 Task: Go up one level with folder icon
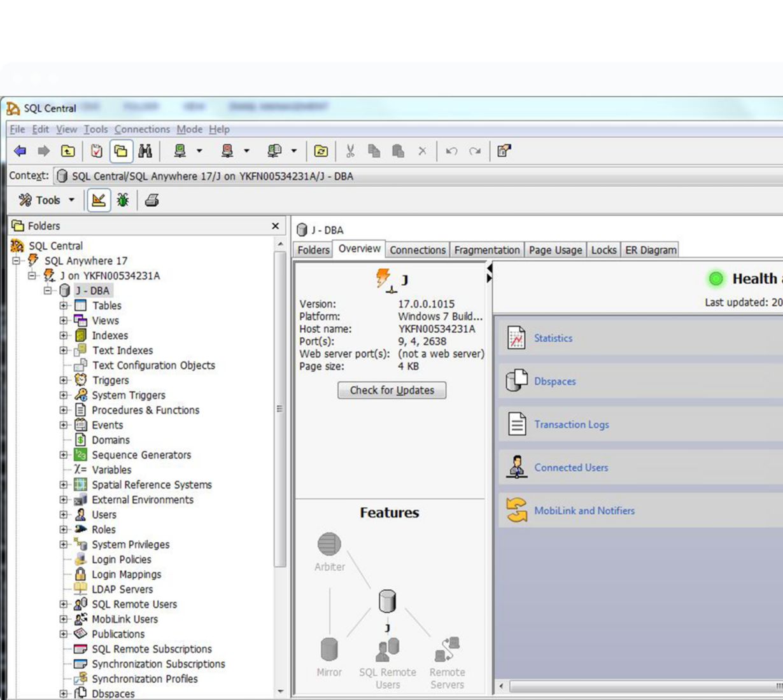pyautogui.click(x=67, y=151)
